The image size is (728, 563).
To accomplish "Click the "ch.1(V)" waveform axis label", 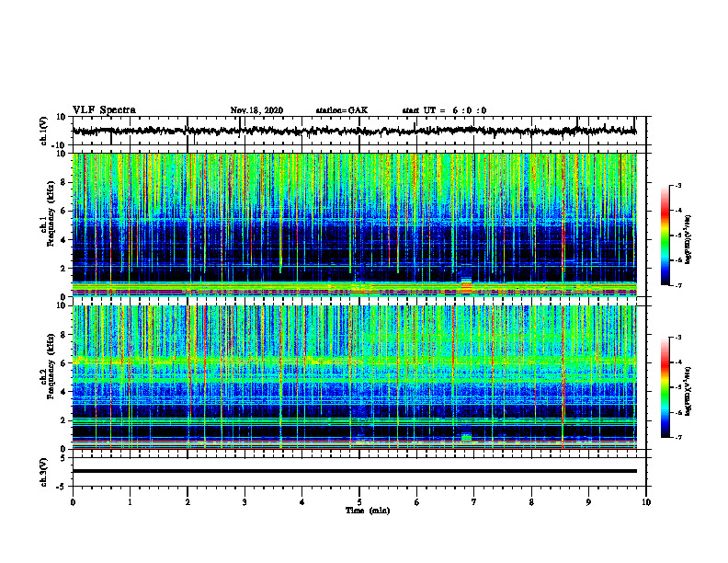I will [x=44, y=131].
